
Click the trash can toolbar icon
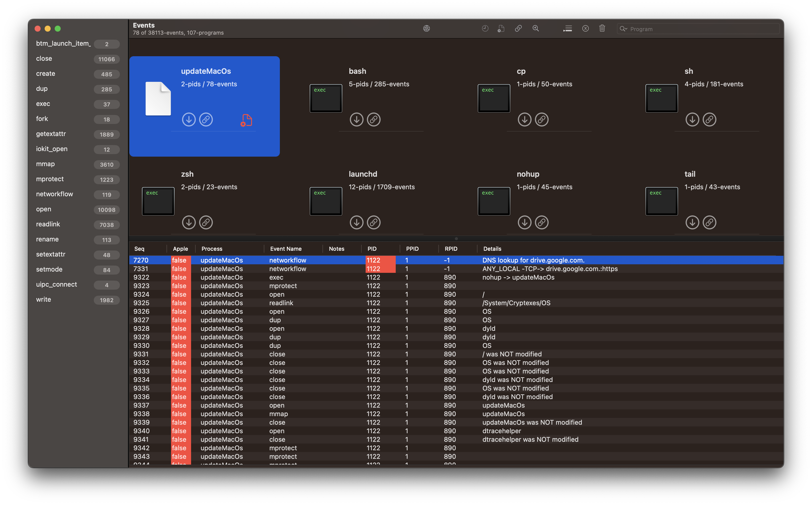(602, 29)
